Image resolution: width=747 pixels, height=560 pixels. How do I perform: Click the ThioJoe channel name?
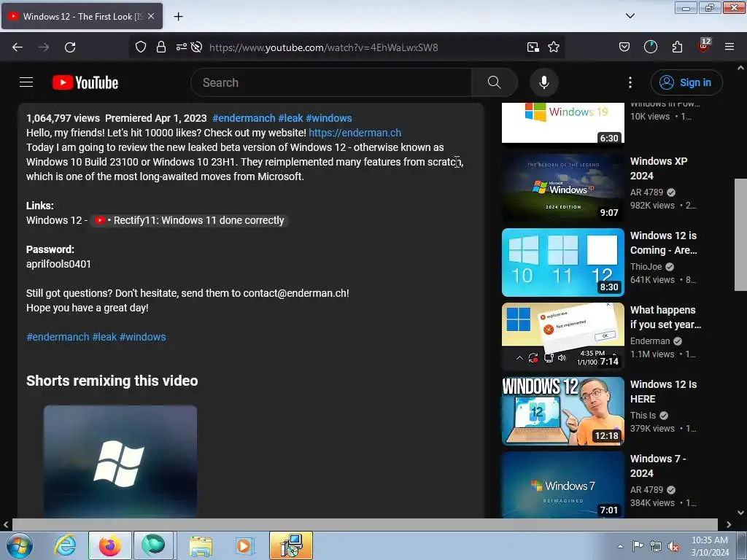(x=646, y=267)
